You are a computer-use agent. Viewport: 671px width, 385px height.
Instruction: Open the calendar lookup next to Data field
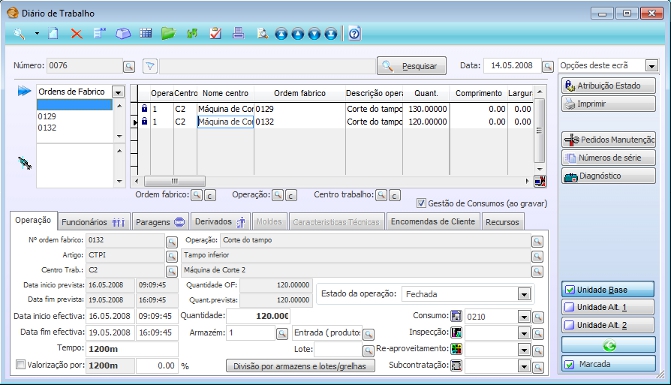tap(548, 67)
